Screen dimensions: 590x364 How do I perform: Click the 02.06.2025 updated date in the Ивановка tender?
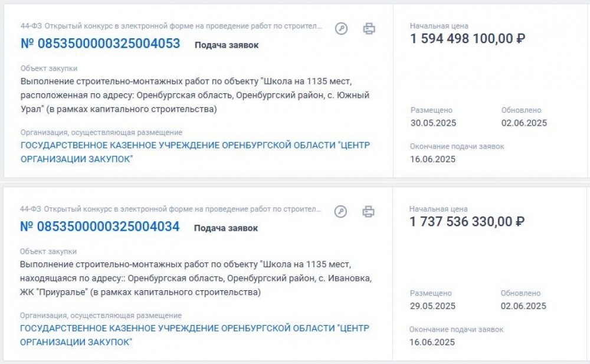click(x=523, y=306)
